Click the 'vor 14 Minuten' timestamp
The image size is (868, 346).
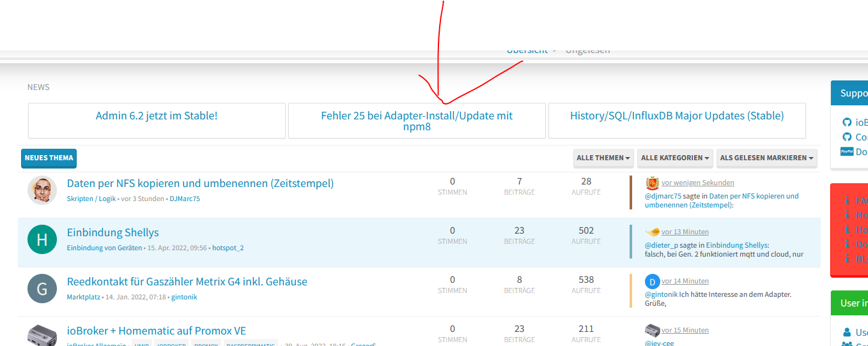[685, 281]
